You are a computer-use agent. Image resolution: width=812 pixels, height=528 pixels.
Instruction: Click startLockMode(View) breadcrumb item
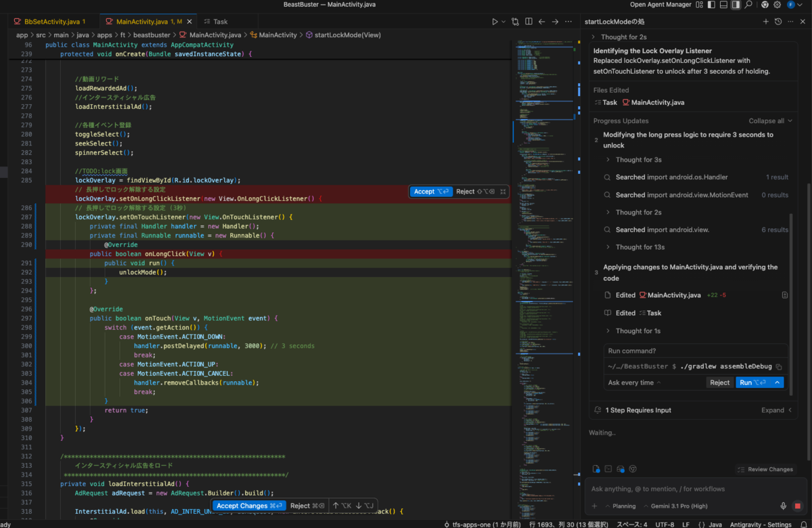tap(343, 35)
